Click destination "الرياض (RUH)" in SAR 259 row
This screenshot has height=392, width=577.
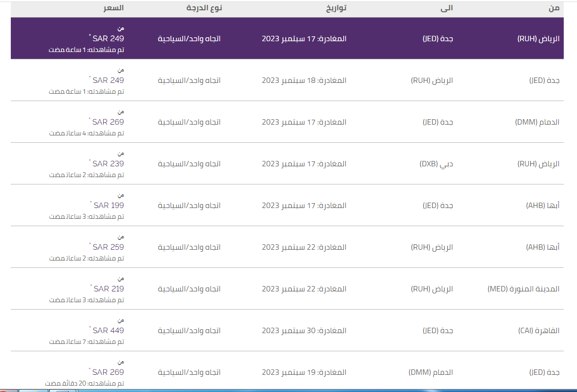click(x=432, y=247)
